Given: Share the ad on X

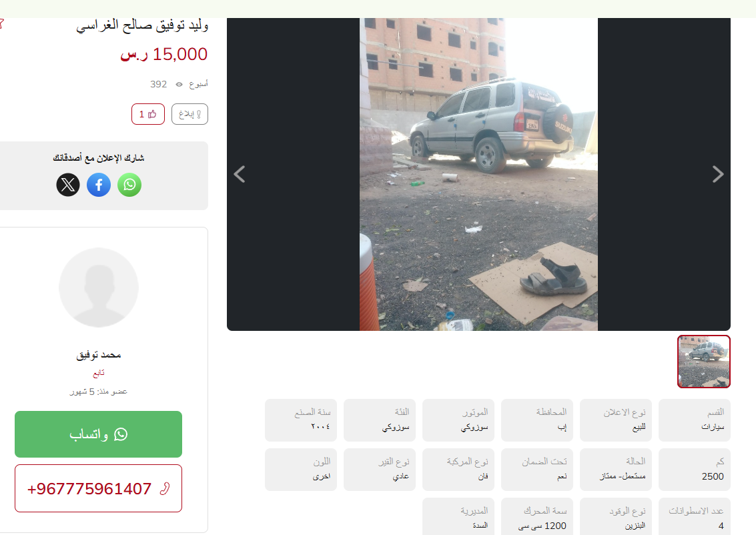Looking at the screenshot, I should (68, 185).
